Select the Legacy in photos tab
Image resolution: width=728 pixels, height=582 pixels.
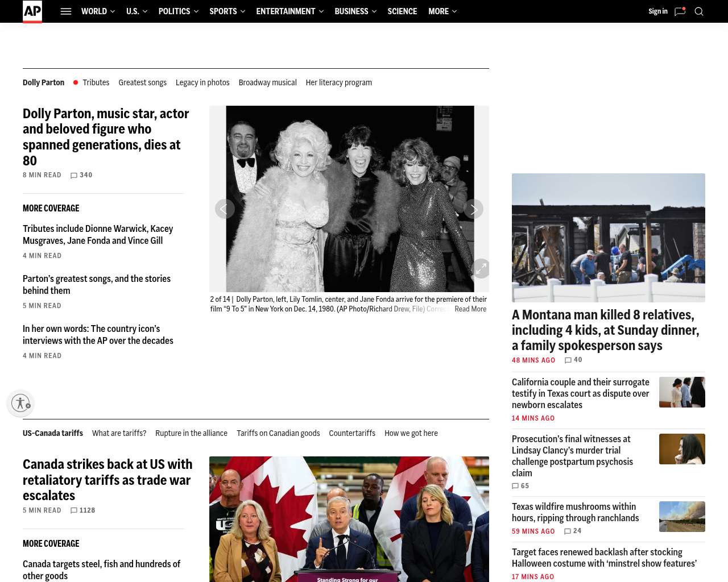pos(202,82)
